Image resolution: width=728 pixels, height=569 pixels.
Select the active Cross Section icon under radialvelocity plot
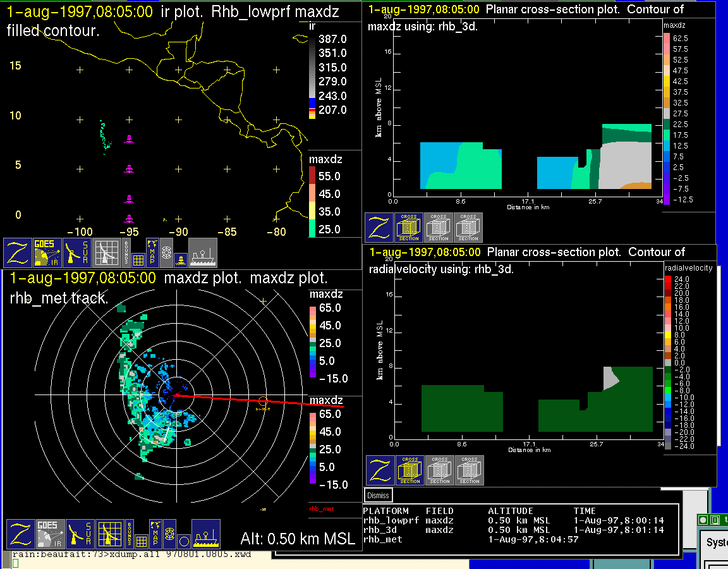tap(410, 470)
